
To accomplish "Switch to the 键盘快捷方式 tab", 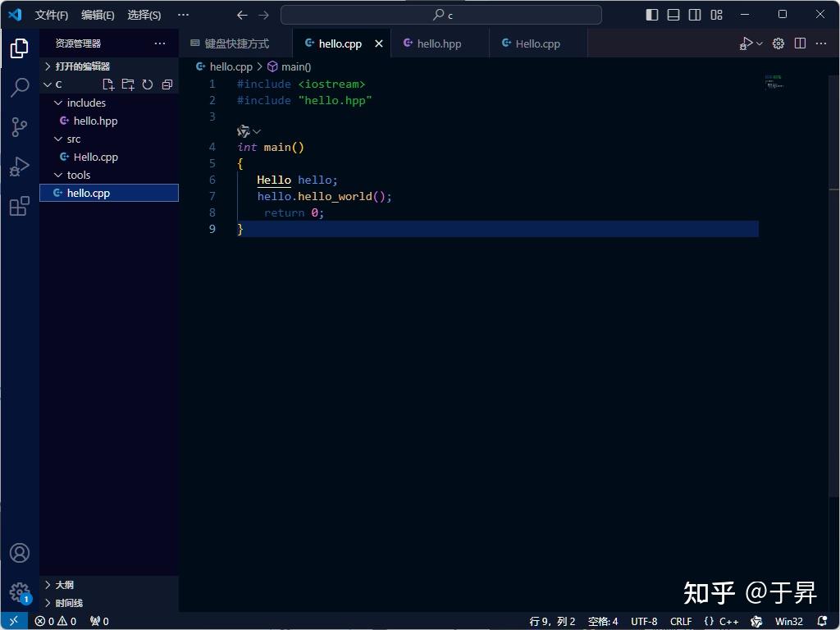I will tap(236, 43).
